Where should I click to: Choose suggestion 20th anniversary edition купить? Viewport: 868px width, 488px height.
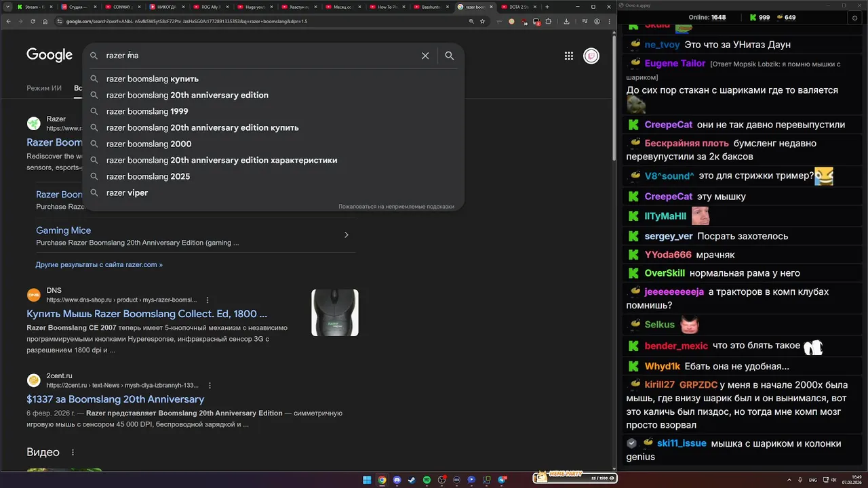coord(273,127)
